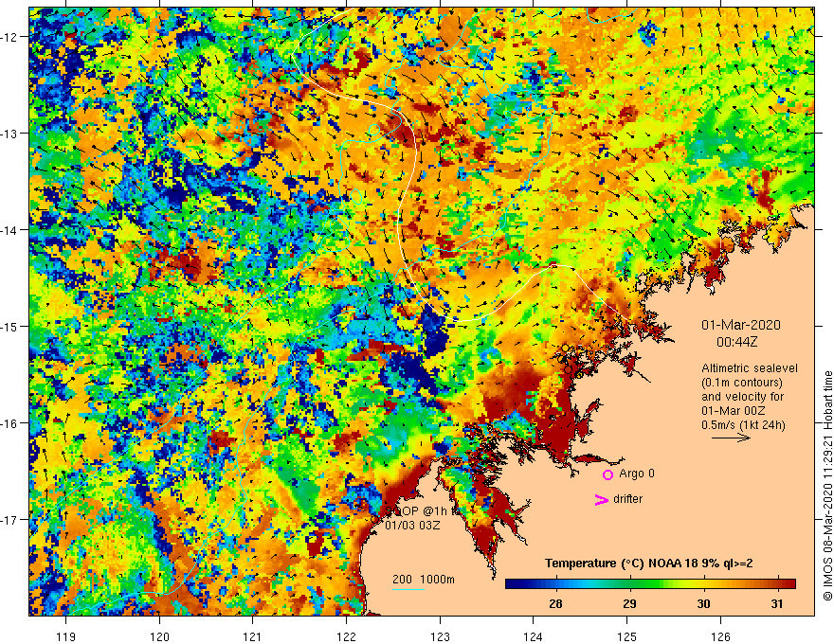Click the '-13' latitude axis label

tap(10, 134)
